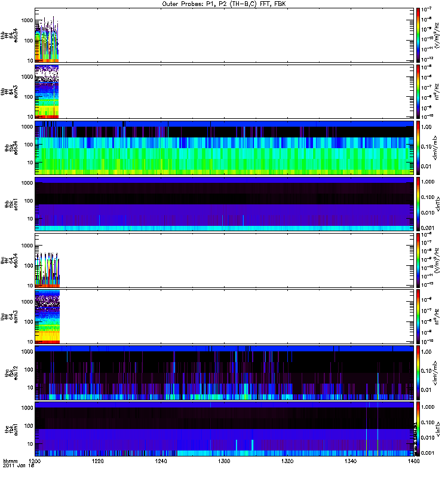The width and height of the screenshot is (448, 478).
Task: Click the '1400' time axis label
Action: [x=413, y=461]
